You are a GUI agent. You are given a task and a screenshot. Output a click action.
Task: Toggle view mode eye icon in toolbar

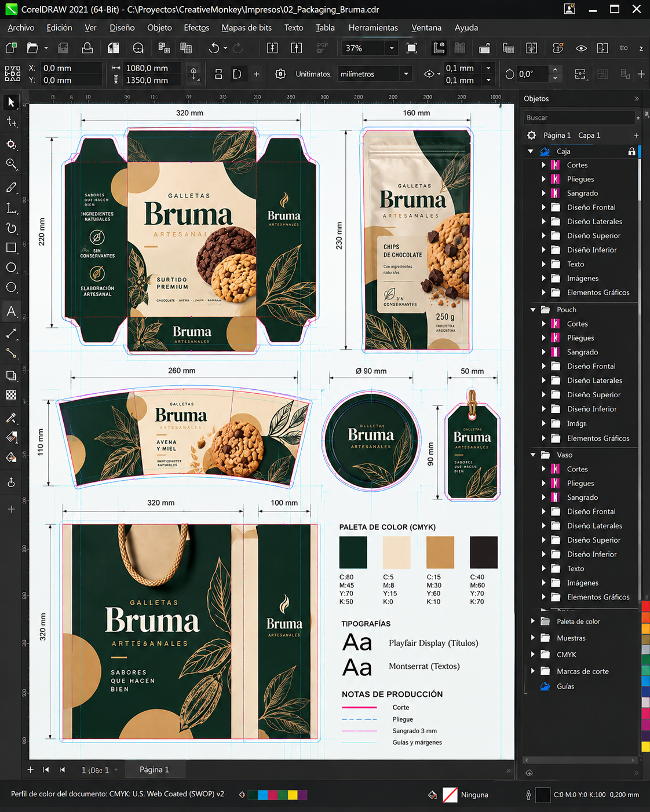pos(582,48)
